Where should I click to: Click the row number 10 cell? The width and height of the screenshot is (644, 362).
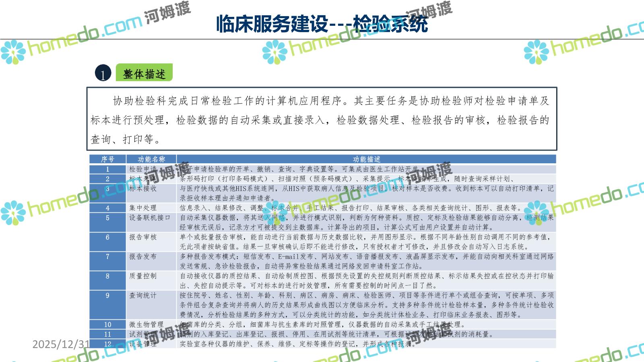pos(107,325)
